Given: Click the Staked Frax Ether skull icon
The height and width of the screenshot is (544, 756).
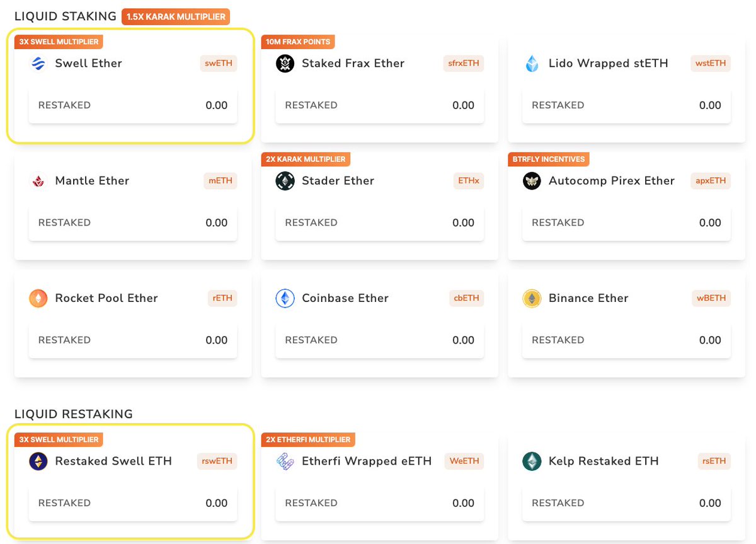Looking at the screenshot, I should [x=285, y=64].
